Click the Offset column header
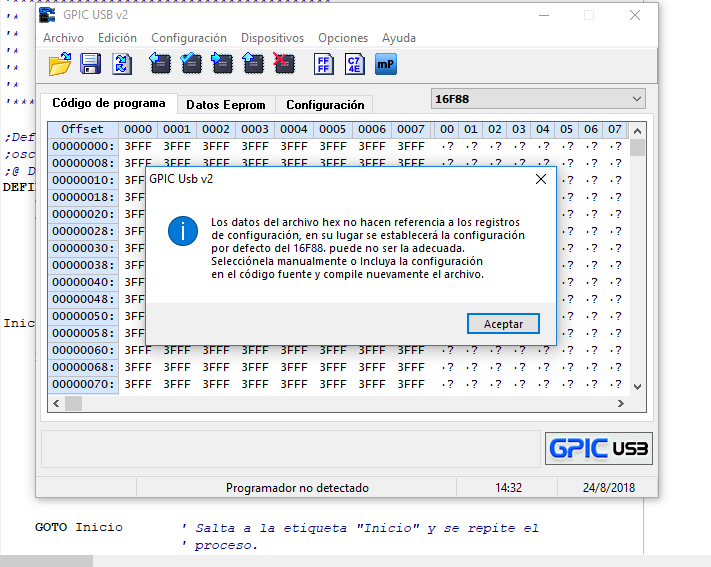Viewport: 711px width, 567px height. (83, 129)
